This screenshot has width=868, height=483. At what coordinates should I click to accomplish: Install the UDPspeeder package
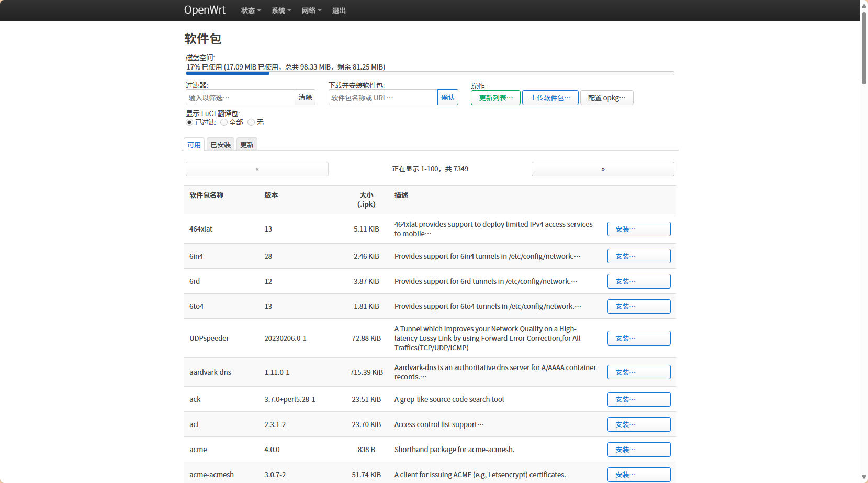click(638, 338)
